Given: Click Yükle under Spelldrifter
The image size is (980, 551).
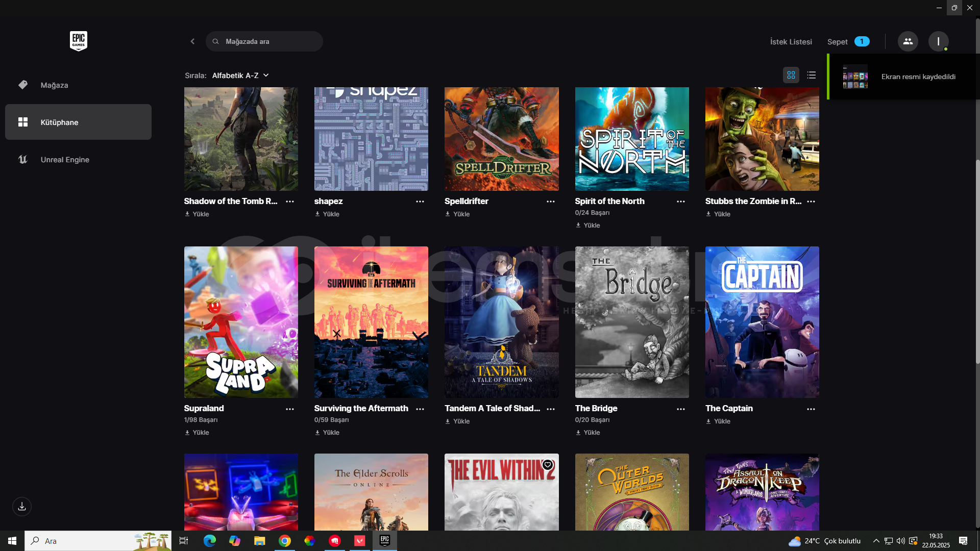Looking at the screenshot, I should [x=458, y=214].
